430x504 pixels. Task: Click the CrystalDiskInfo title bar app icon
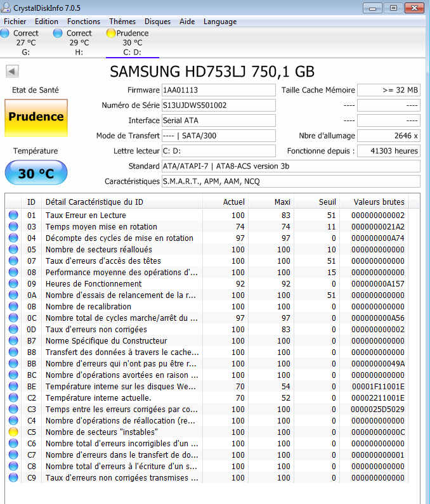[x=6, y=8]
